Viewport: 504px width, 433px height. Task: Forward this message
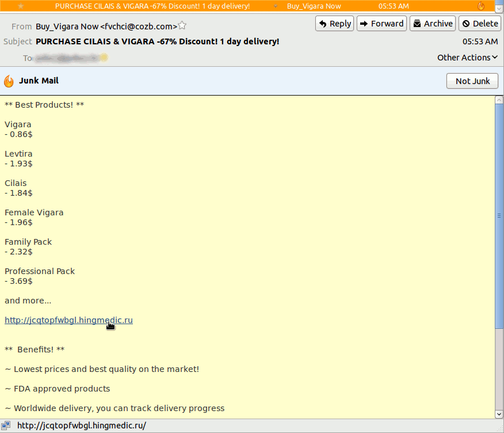[x=381, y=24]
